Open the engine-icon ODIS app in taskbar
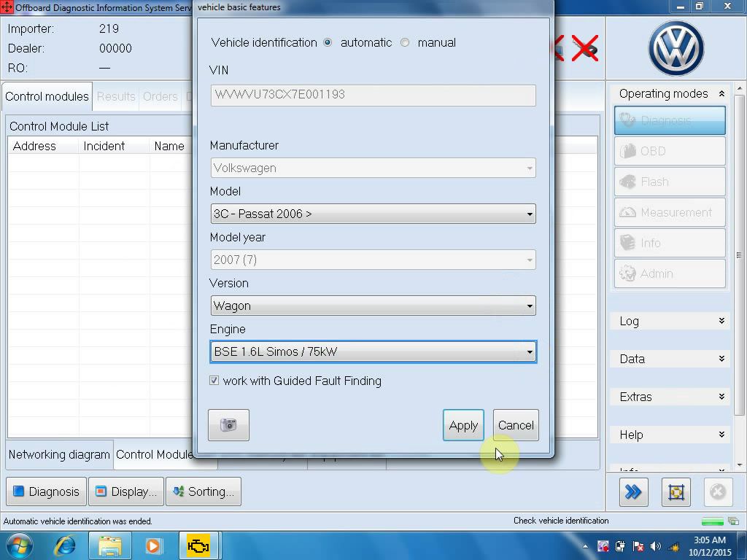This screenshot has height=560, width=747. tap(198, 545)
